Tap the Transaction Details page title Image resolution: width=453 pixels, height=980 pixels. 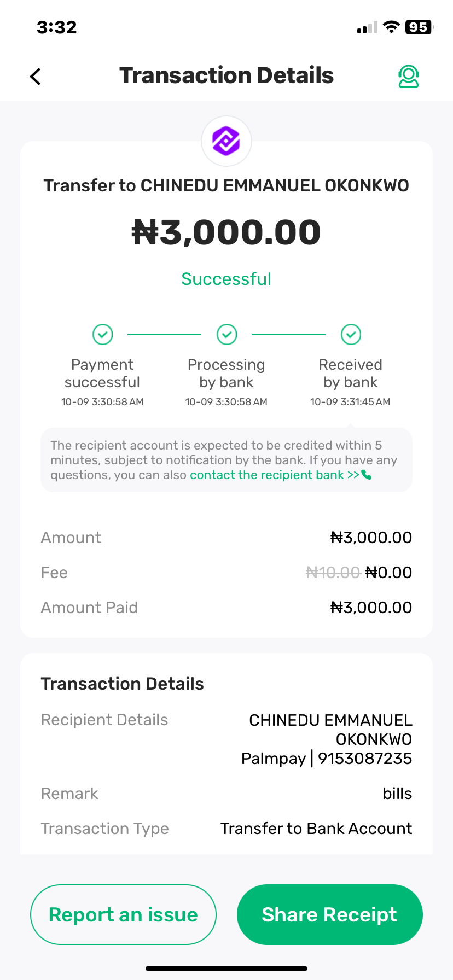coord(226,75)
